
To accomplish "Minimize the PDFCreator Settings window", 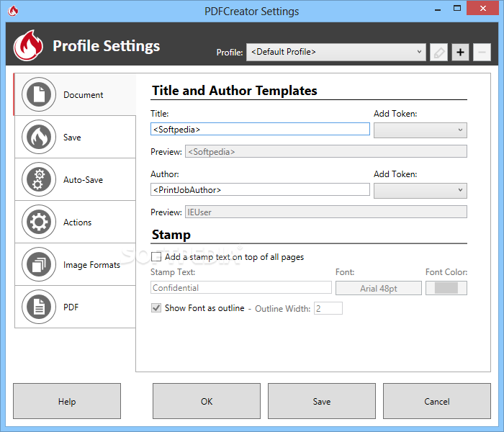I will click(438, 9).
